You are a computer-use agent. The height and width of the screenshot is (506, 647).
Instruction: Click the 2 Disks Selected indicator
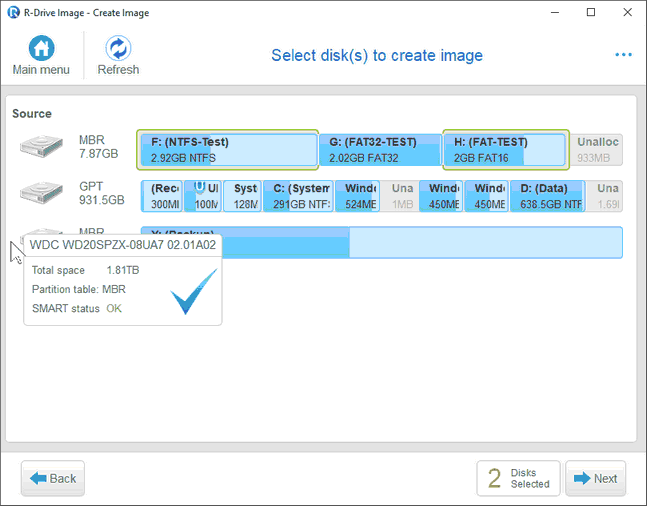click(x=518, y=478)
